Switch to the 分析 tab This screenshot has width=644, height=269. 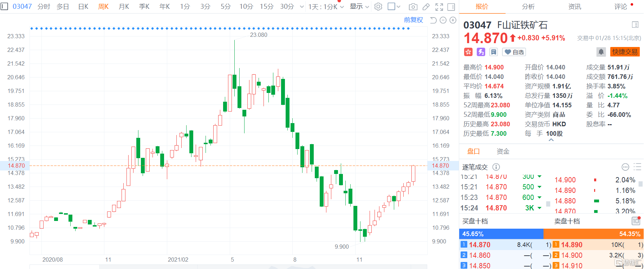coord(528,7)
